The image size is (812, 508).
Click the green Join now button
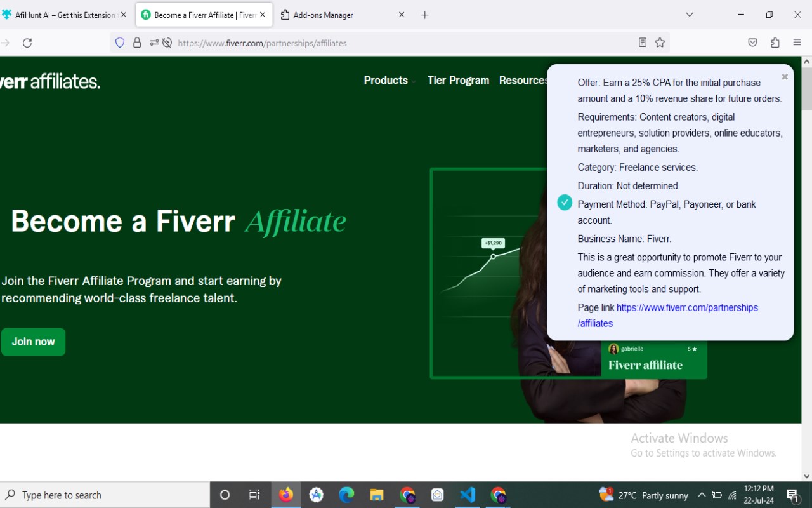[33, 342]
